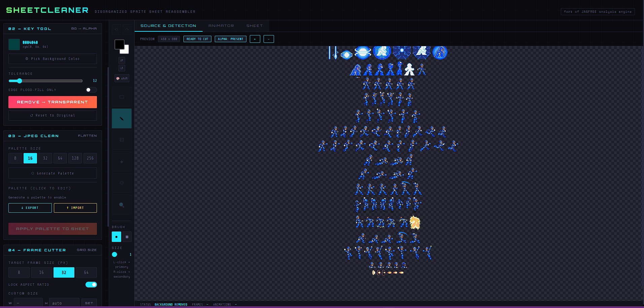The height and width of the screenshot is (308, 644).
Task: Click the 02 – Key Tool header
Action: point(53,29)
